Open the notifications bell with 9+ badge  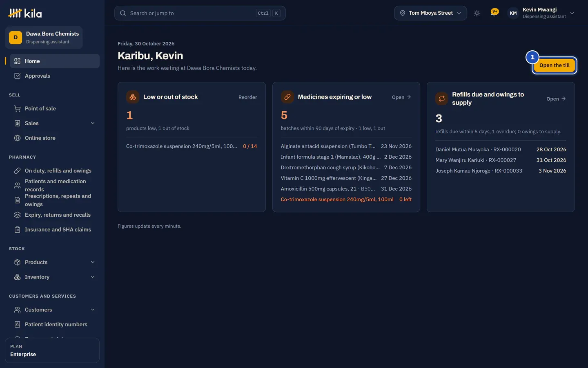(494, 13)
